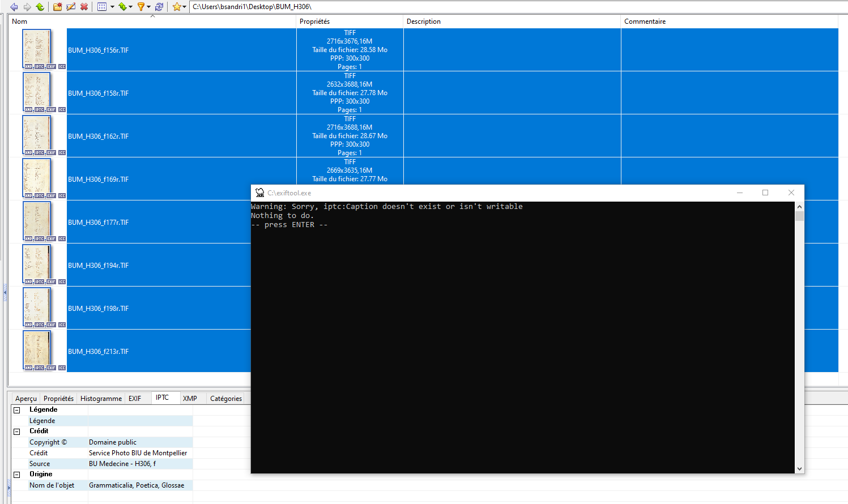This screenshot has height=504, width=848.
Task: Open the XMP tab
Action: (x=190, y=399)
